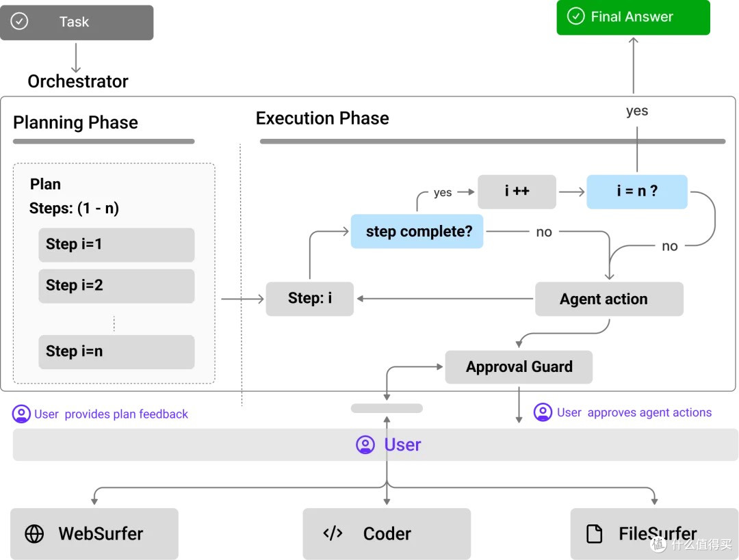
Task: Click the i = n ? decision box
Action: click(x=637, y=191)
